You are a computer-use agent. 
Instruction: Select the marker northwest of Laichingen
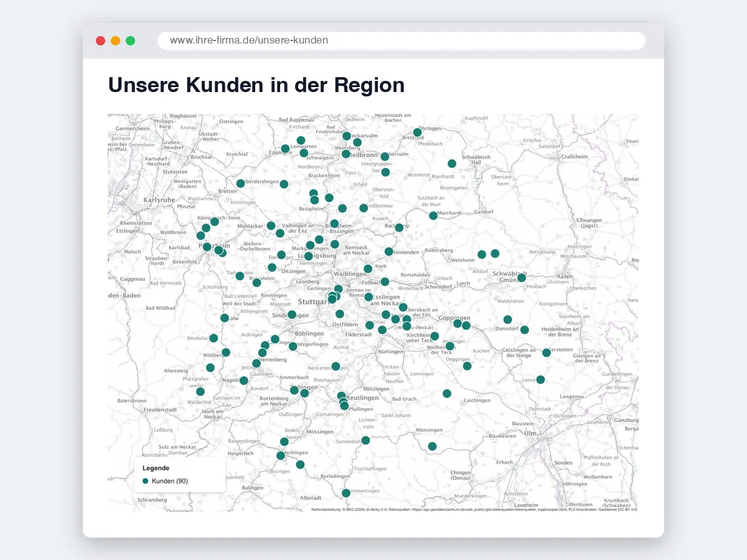coord(446,393)
